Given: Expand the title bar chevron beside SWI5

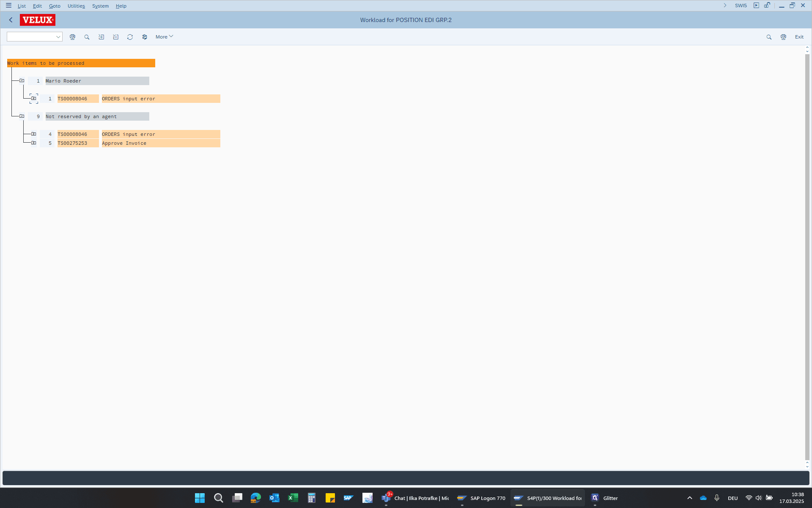Looking at the screenshot, I should pyautogui.click(x=725, y=6).
